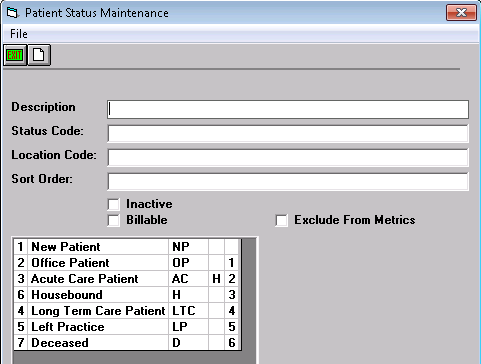The height and width of the screenshot is (364, 481).
Task: Pick the Housebound status row
Action: coord(127,295)
